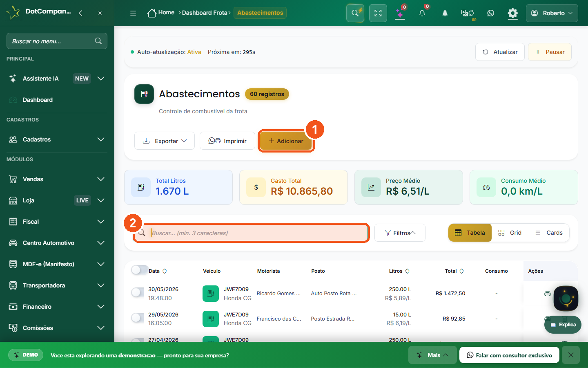
Task: Open the Transportadora sidebar menu
Action: click(x=57, y=285)
